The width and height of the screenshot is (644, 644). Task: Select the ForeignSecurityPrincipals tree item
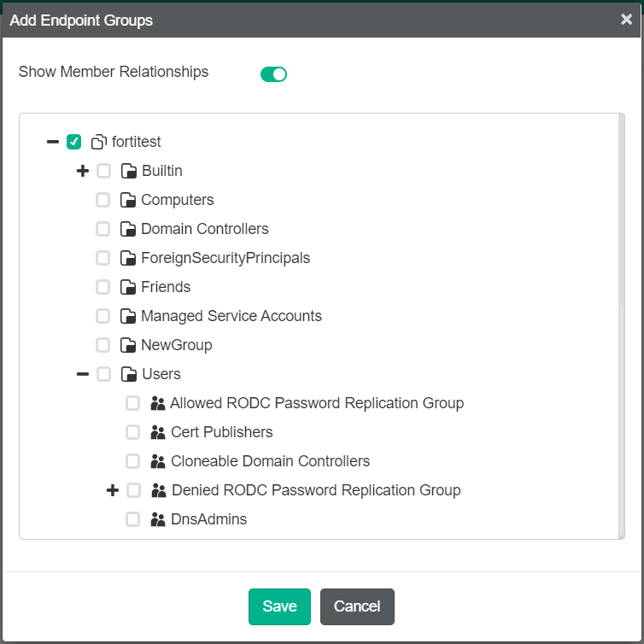point(225,258)
